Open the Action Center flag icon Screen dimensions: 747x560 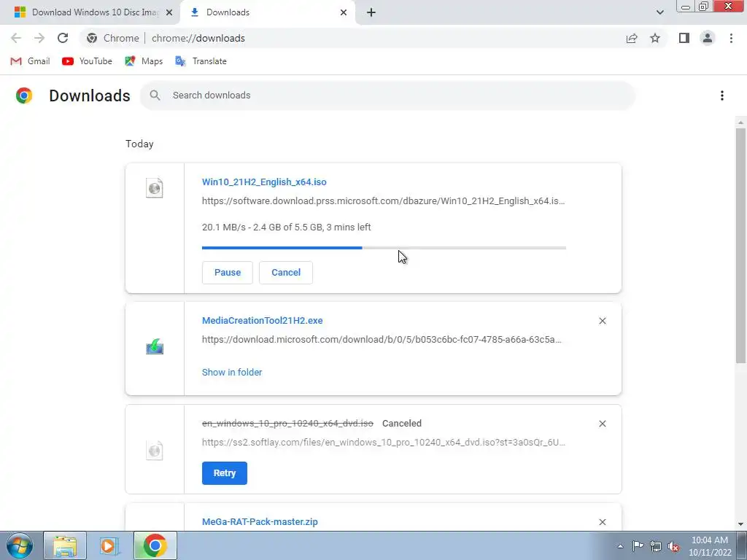638,546
